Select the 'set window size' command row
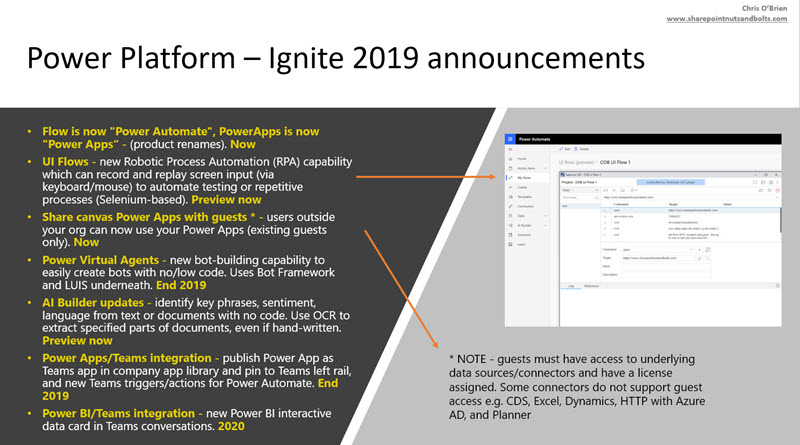Viewport: 800px width, 445px height. coord(690,216)
